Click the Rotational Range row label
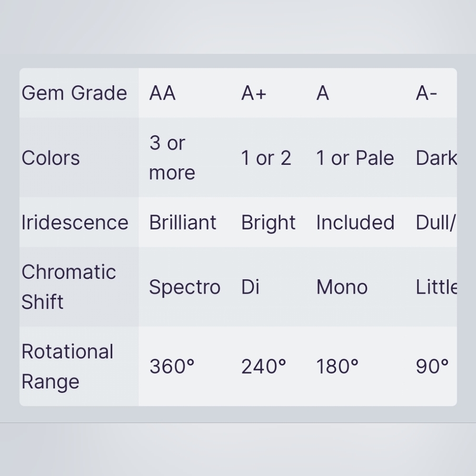This screenshot has width=476, height=476. (x=68, y=366)
